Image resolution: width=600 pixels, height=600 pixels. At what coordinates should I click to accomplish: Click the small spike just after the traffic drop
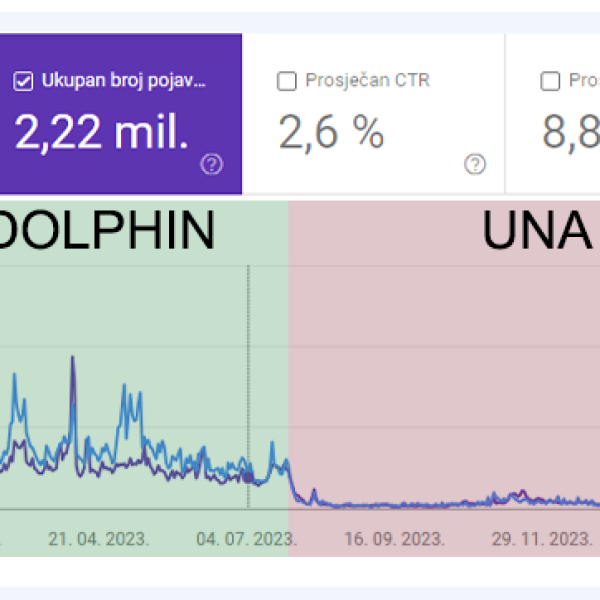(313, 491)
